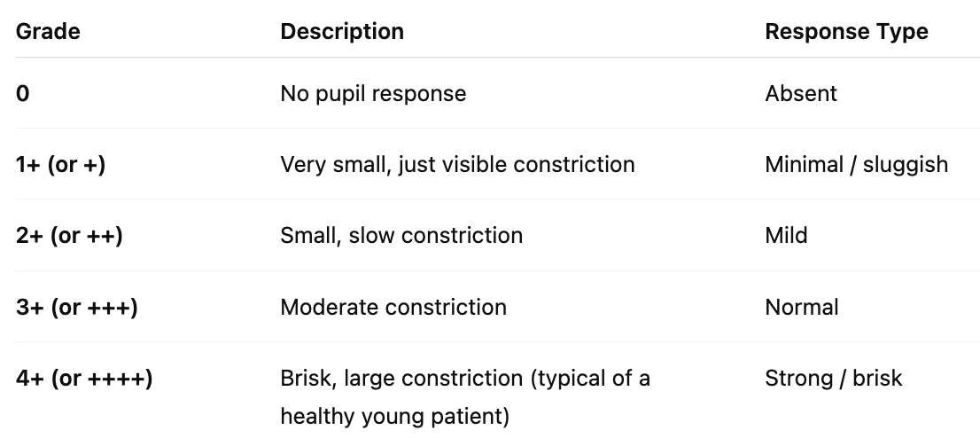
Task: Click the Response Type column header
Action: 846,32
